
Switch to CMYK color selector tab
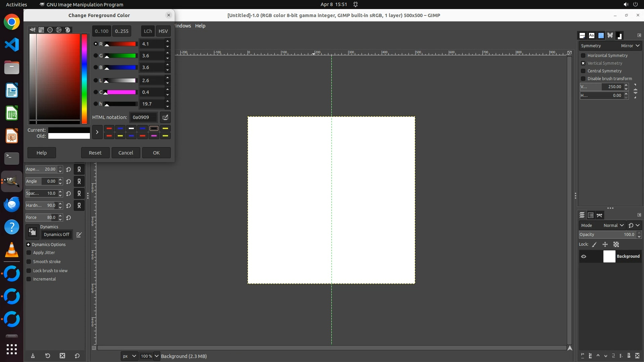coord(41,30)
